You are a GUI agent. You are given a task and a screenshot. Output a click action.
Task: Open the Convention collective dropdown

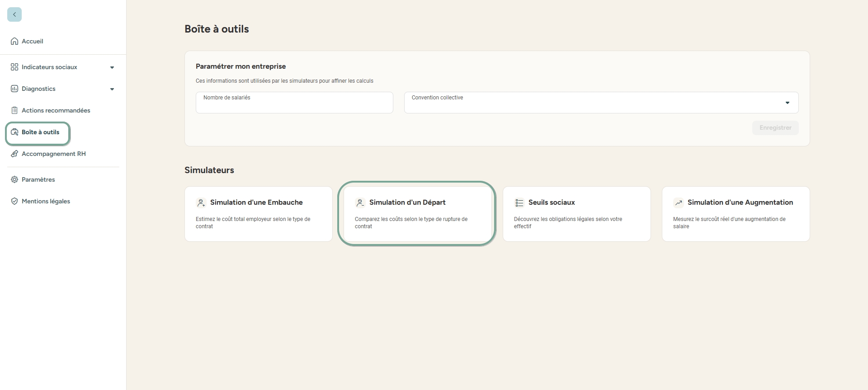601,103
